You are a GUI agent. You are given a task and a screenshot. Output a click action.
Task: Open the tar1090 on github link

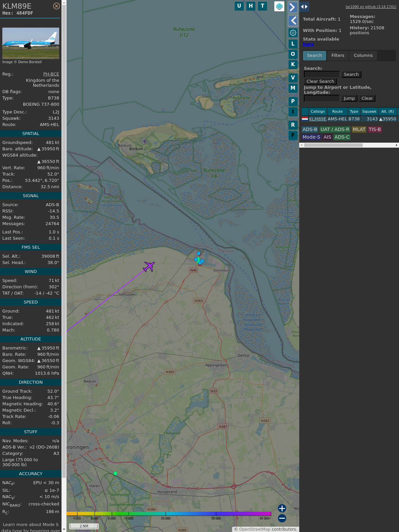pyautogui.click(x=371, y=7)
